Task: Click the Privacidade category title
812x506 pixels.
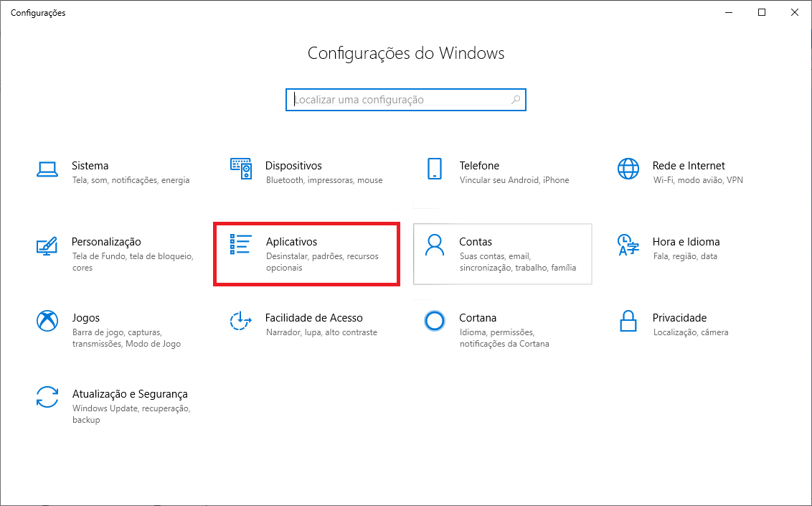Action: (x=679, y=318)
